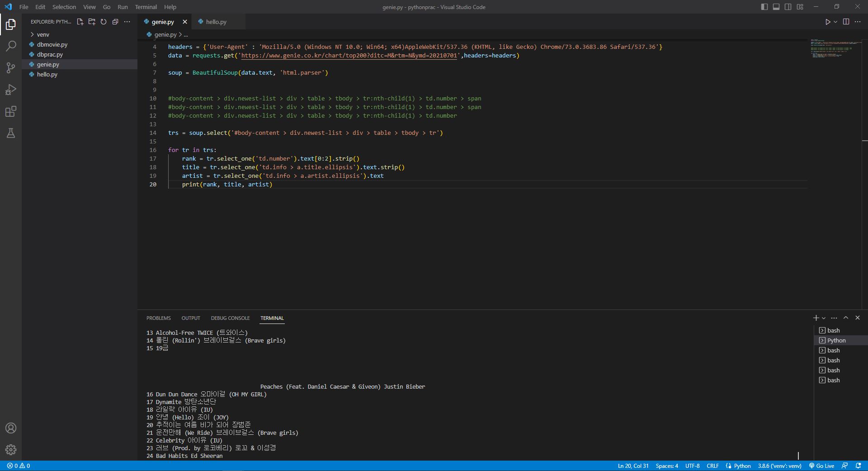Open dbmovie.py from the Explorer

(x=80, y=44)
